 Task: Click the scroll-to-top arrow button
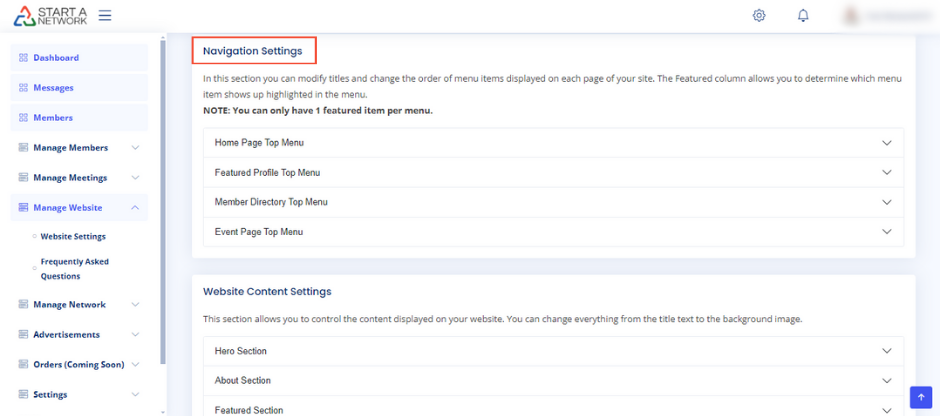(920, 397)
